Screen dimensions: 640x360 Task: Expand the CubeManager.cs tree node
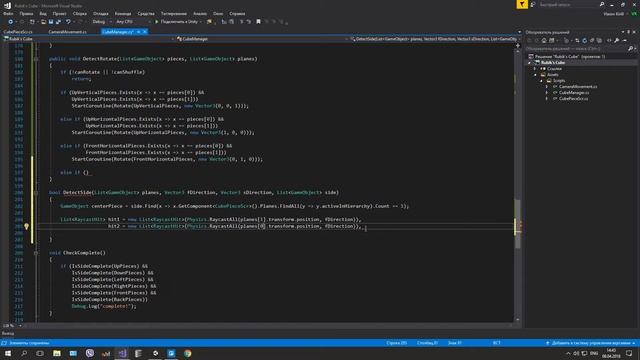[x=547, y=93]
